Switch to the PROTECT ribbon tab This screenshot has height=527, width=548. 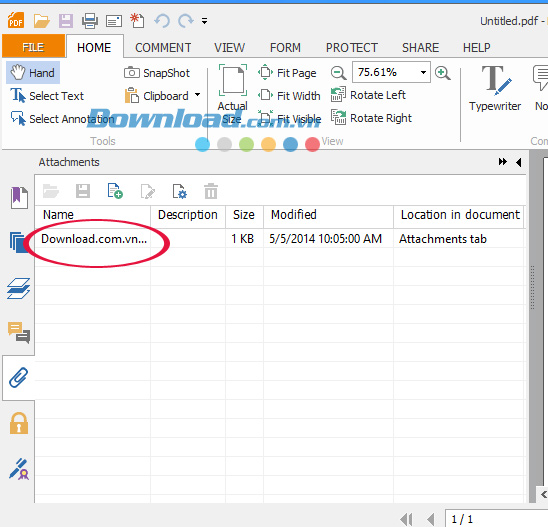pyautogui.click(x=352, y=48)
